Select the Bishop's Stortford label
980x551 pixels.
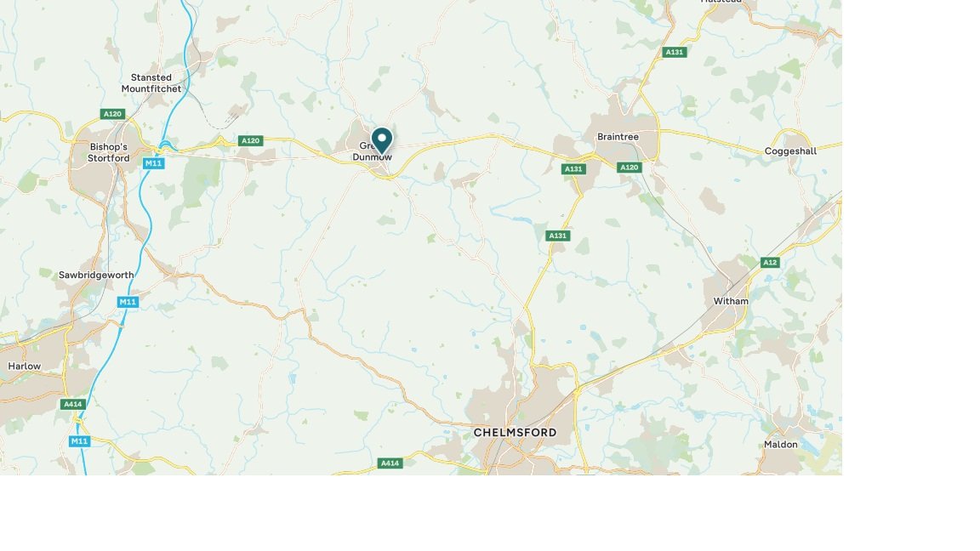coord(109,152)
